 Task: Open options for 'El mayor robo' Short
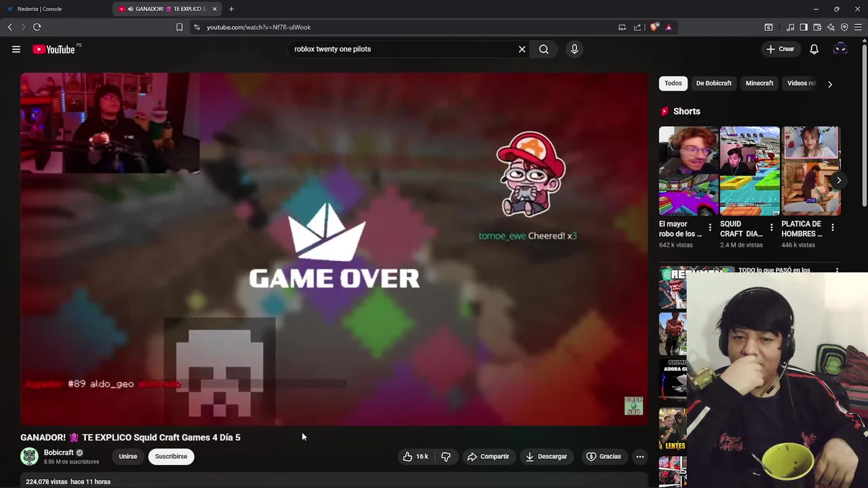tap(710, 228)
